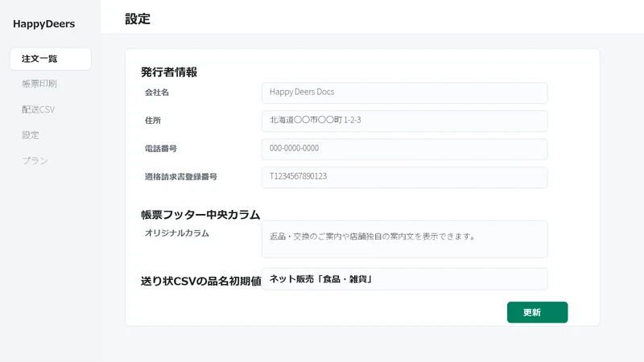Click the 電話番号 input field
The height and width of the screenshot is (362, 644).
(x=405, y=149)
